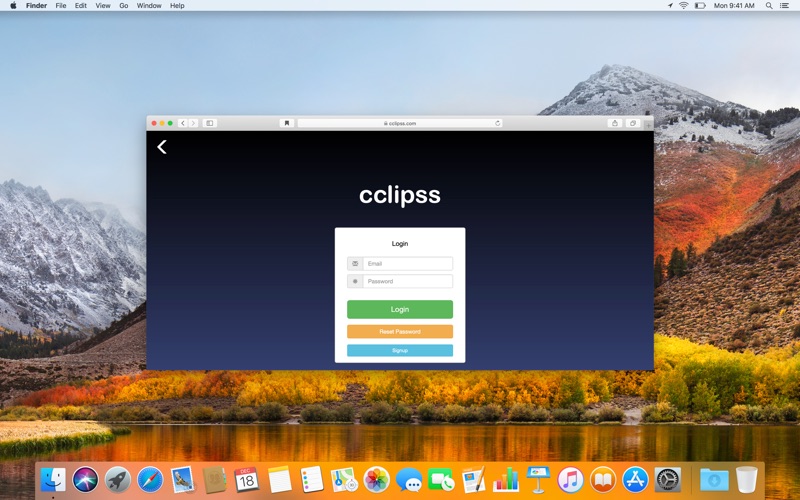The width and height of the screenshot is (800, 500).
Task: Open Keynote podium icon in Dock
Action: tap(538, 480)
